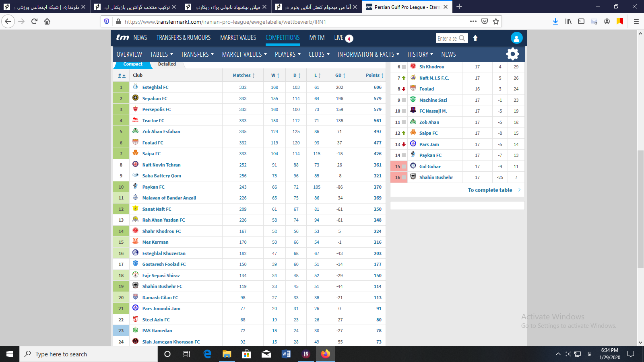Expand INFORMATION & FACTS dropdown
The image size is (644, 362).
[368, 54]
